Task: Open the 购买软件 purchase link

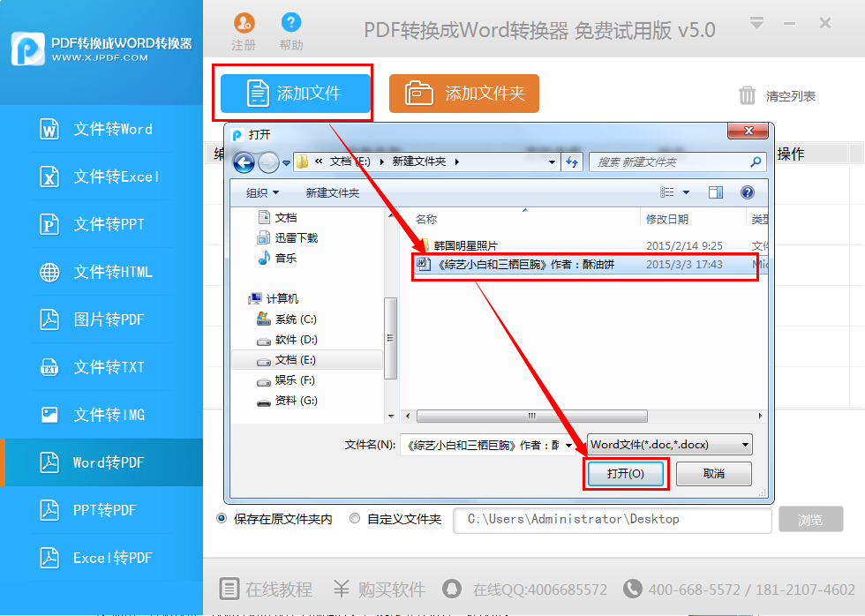Action: click(380, 590)
